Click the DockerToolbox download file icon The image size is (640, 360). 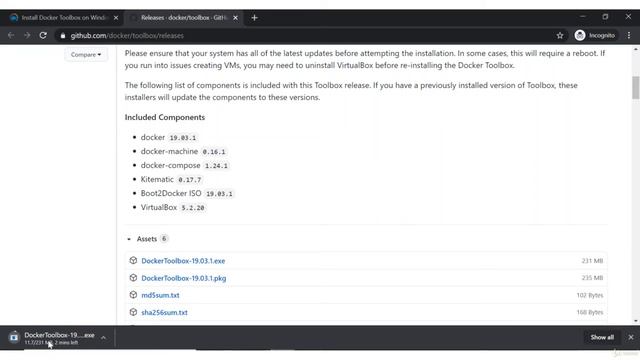point(14,337)
